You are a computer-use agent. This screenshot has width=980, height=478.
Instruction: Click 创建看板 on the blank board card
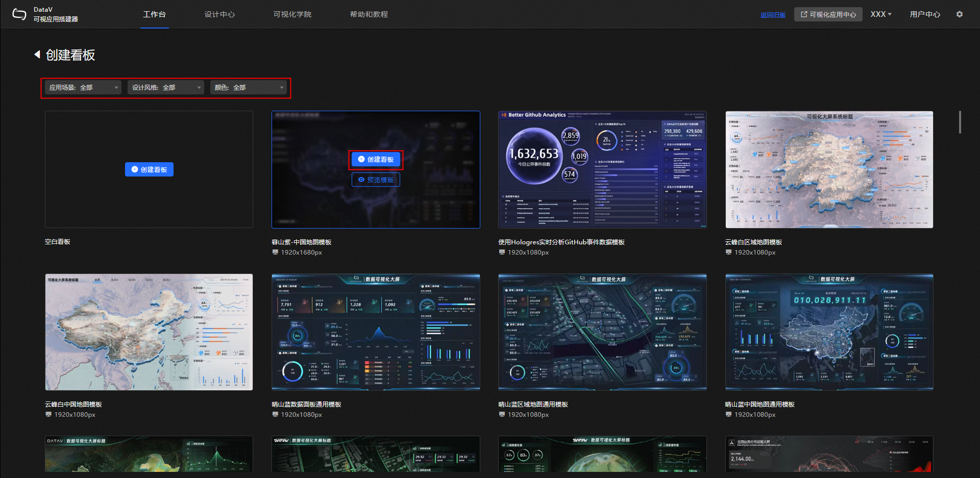click(x=149, y=169)
